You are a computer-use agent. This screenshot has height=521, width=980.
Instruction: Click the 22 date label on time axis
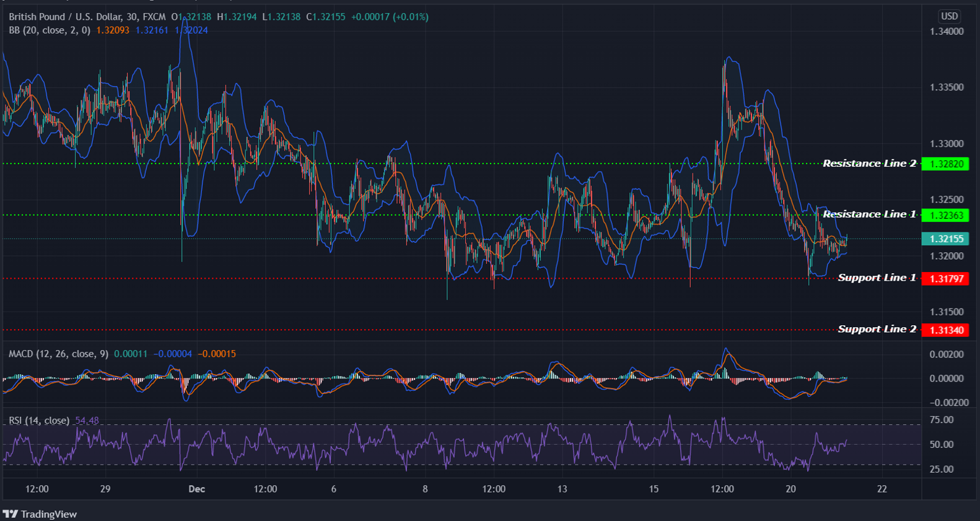[882, 489]
